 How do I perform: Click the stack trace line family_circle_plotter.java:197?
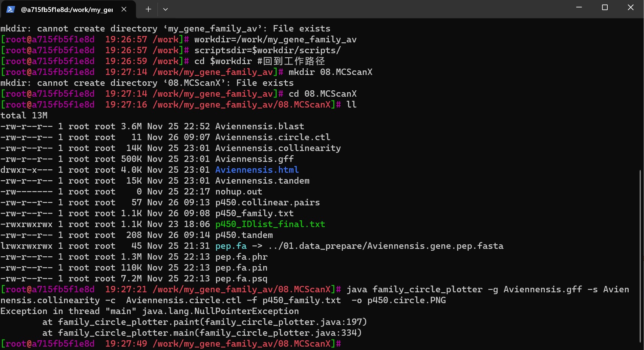[x=204, y=322]
